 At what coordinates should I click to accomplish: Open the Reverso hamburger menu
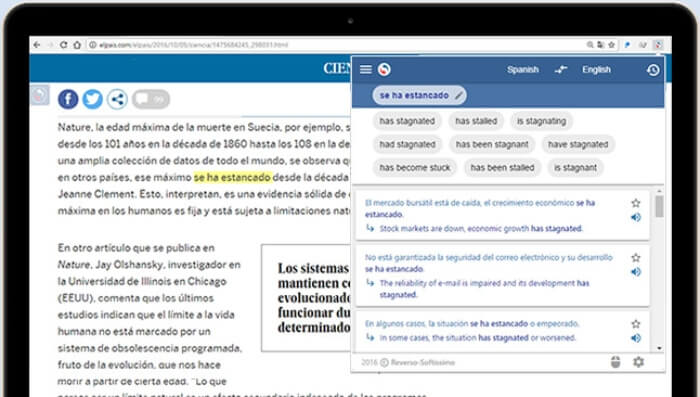[x=366, y=69]
